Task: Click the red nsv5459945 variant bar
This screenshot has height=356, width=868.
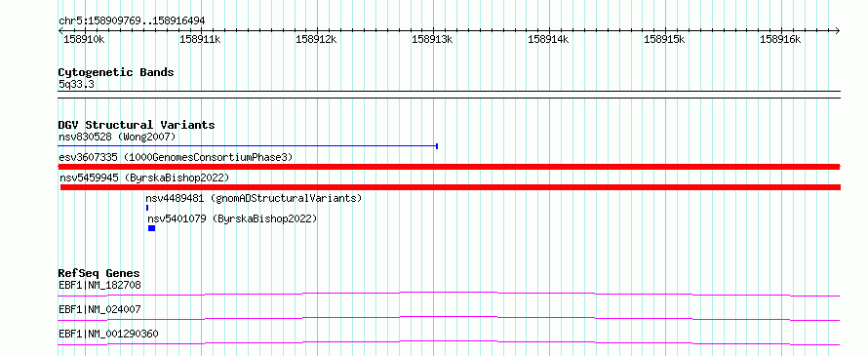Action: pyautogui.click(x=451, y=187)
